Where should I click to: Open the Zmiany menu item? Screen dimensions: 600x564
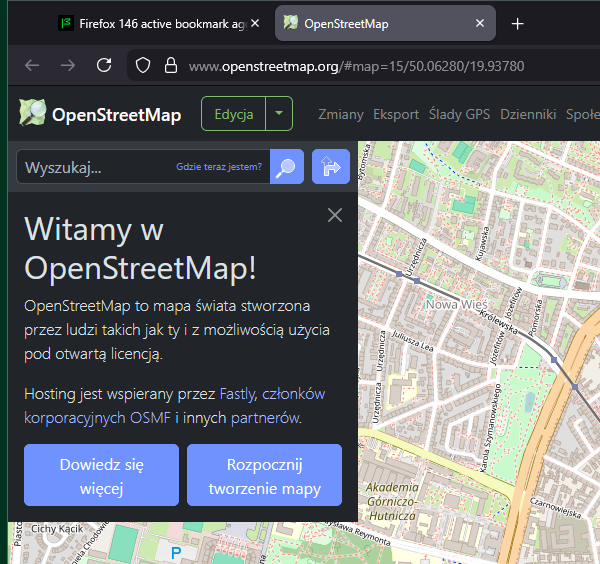[x=341, y=114]
